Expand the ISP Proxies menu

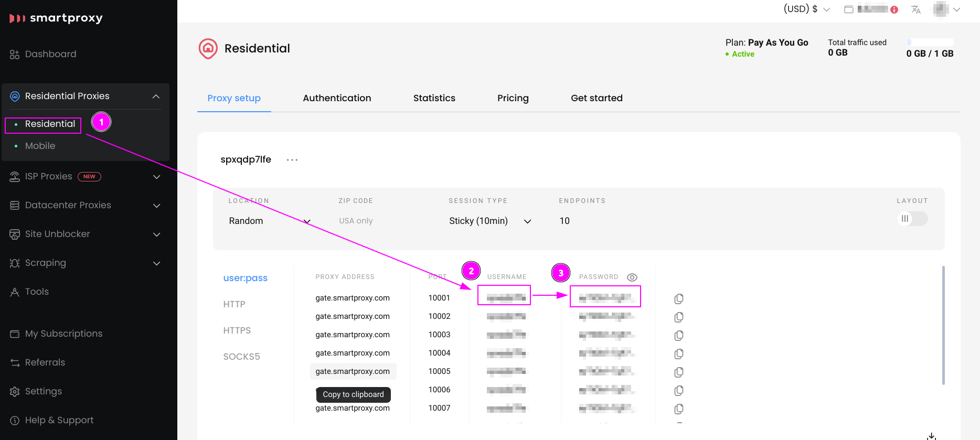[156, 177]
